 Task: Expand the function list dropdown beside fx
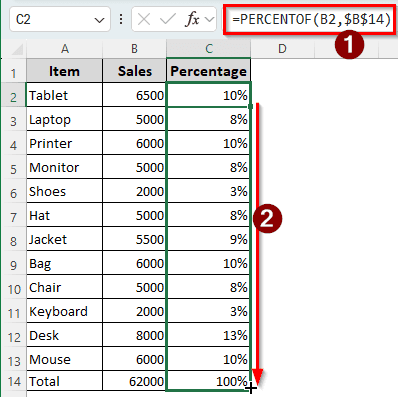tap(210, 19)
